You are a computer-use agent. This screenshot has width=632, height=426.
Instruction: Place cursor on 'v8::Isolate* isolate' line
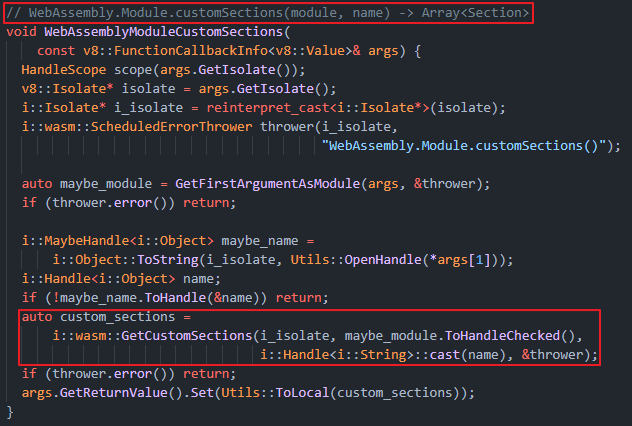[179, 89]
